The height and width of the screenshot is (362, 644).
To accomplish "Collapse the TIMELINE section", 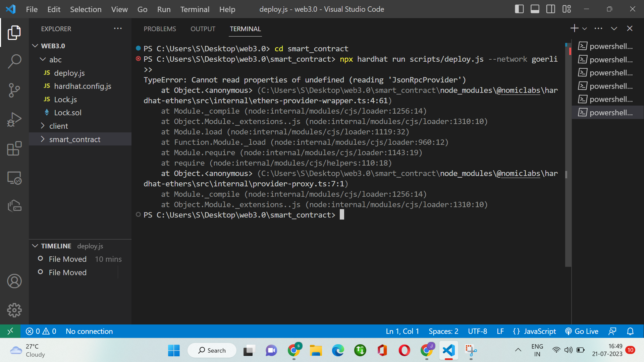I will [35, 246].
